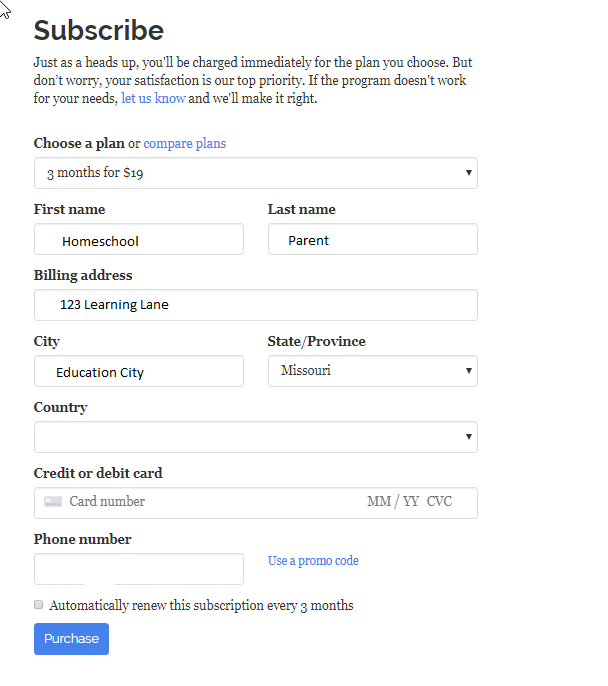Edit the City text field
Image resolution: width=608 pixels, height=686 pixels.
pyautogui.click(x=139, y=372)
